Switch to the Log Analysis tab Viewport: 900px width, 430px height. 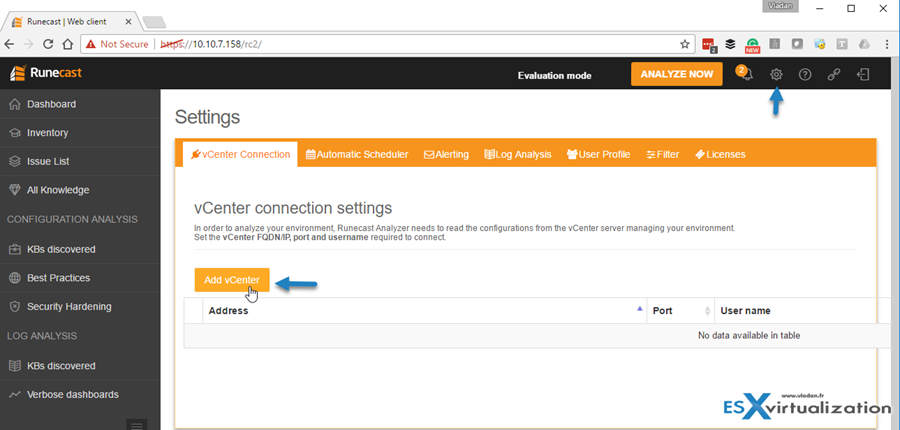[x=518, y=154]
